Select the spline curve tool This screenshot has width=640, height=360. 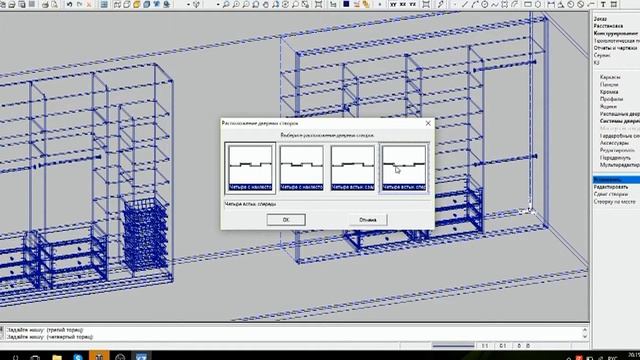click(x=494, y=4)
